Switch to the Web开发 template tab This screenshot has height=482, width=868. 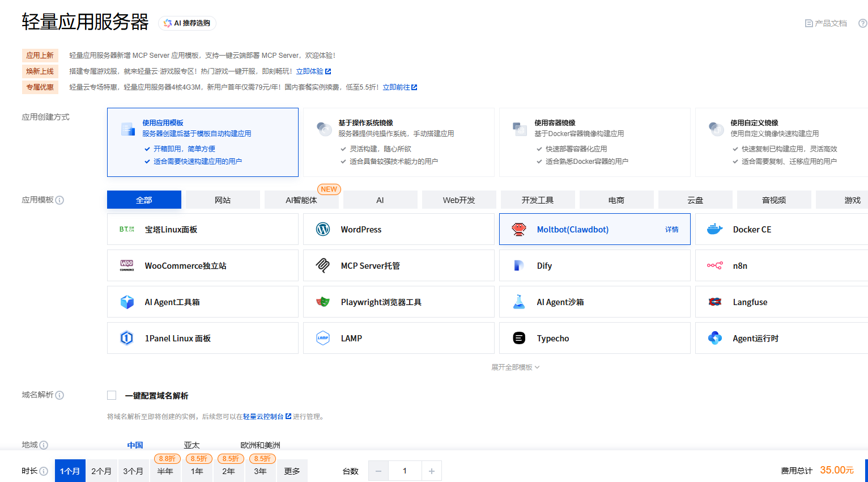(459, 200)
